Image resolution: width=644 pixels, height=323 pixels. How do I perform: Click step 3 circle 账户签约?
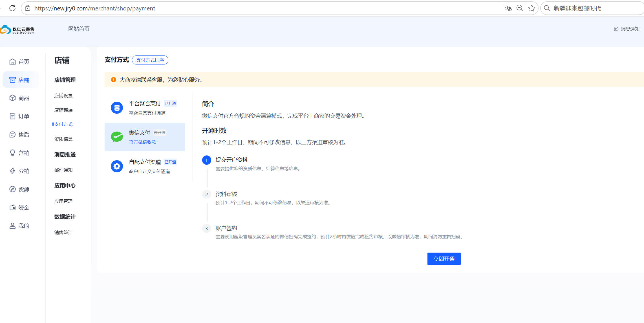pos(207,228)
